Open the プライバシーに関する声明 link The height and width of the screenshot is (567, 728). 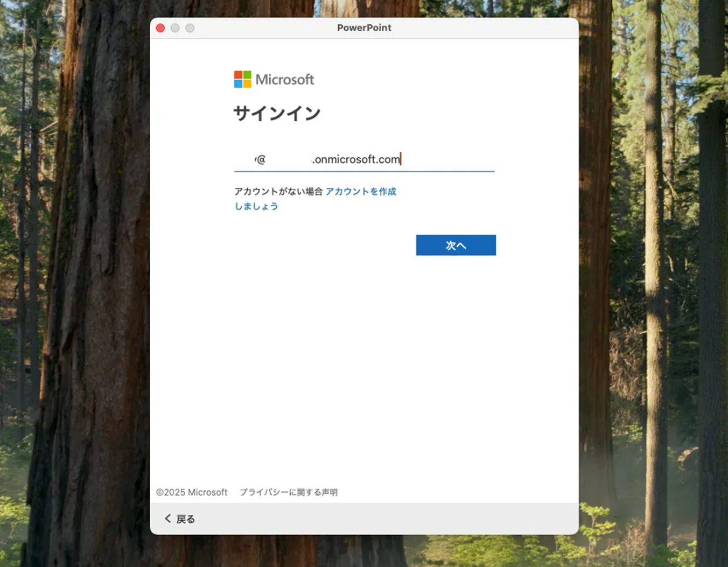click(289, 492)
